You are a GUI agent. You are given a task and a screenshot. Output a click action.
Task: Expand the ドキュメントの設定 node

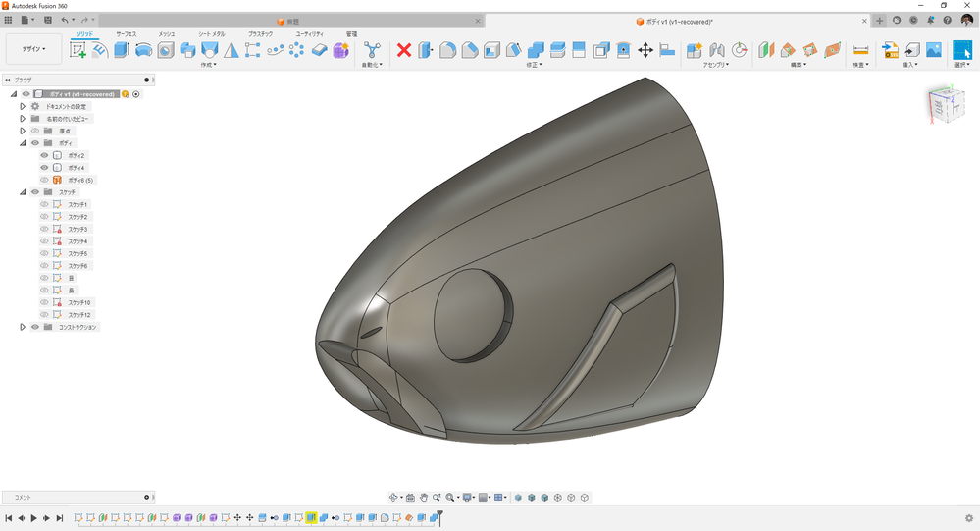click(23, 106)
